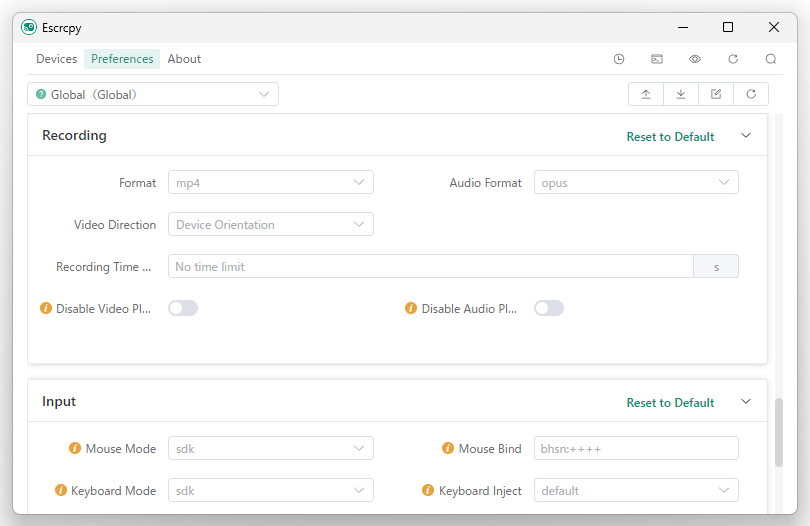Switch to the About tab
810x526 pixels.
(x=184, y=59)
